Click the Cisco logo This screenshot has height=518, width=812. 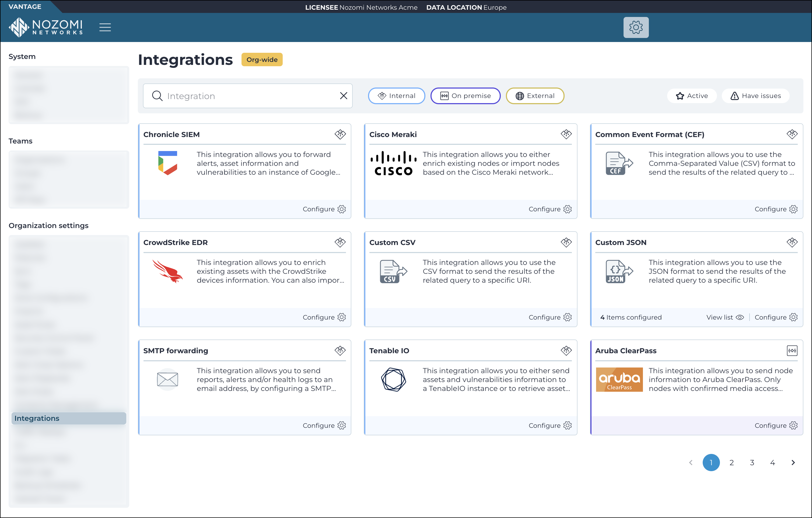393,163
